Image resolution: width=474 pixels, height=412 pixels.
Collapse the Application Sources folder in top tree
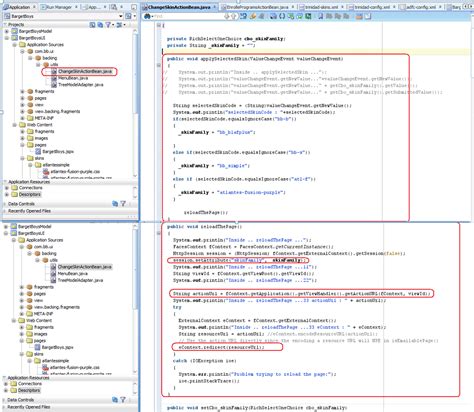point(15,45)
